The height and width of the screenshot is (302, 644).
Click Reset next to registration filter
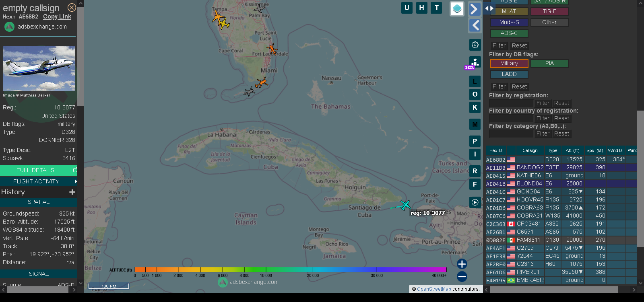[x=561, y=103]
